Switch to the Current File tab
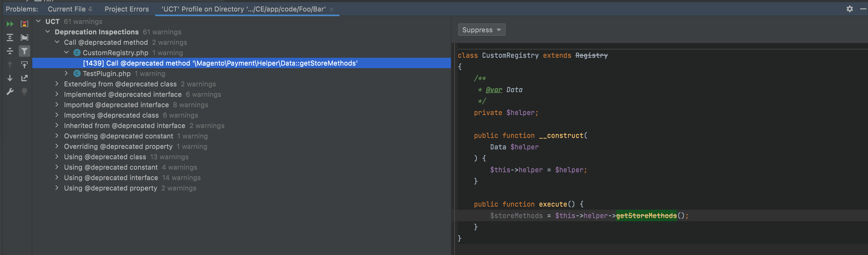 click(70, 9)
